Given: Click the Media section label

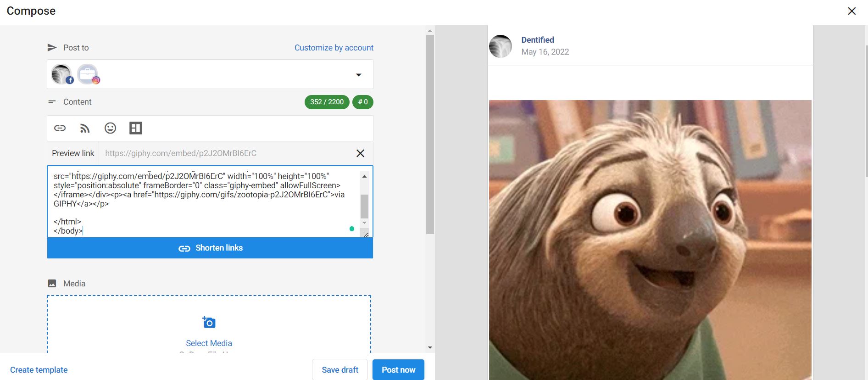Looking at the screenshot, I should (x=74, y=284).
